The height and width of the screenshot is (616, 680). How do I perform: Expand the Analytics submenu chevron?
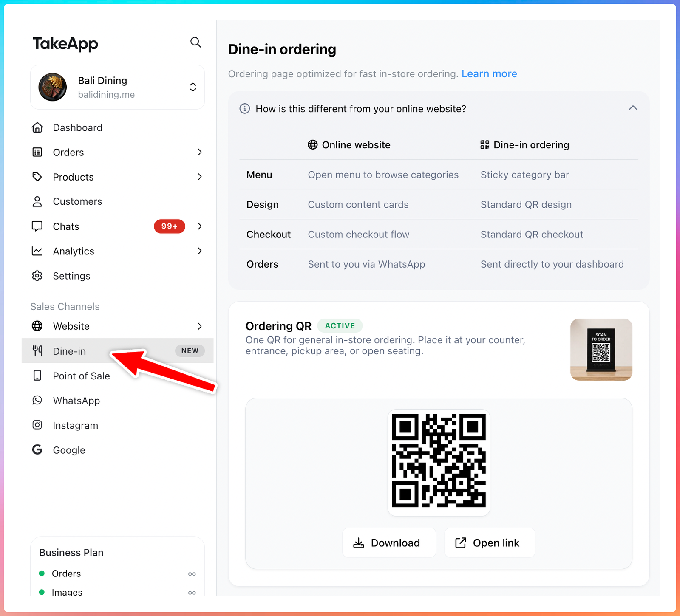[x=200, y=251]
